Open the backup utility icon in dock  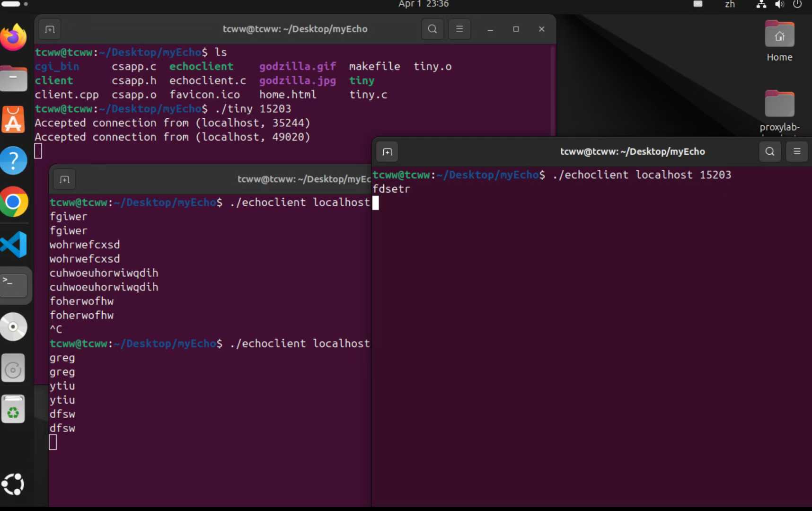click(13, 368)
